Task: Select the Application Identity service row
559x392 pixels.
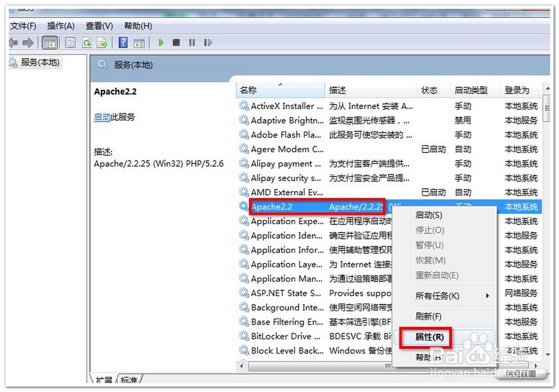Action: [389, 235]
